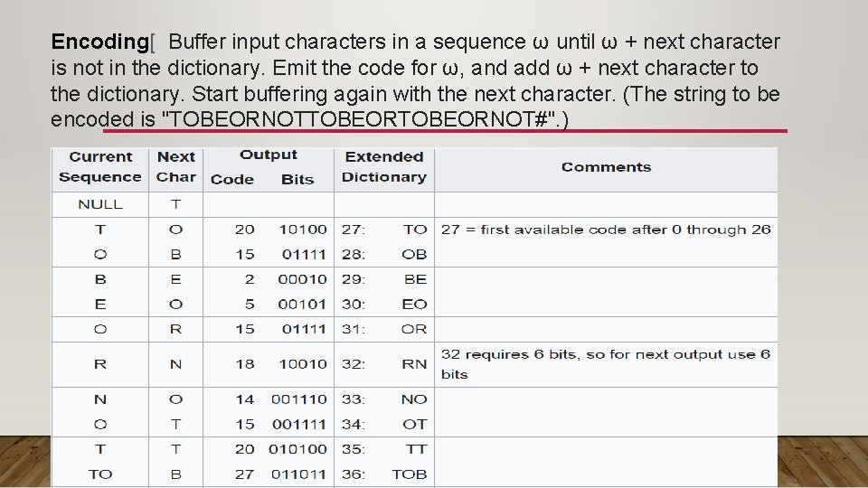This screenshot has width=868, height=488.
Task: Click the bold "Encoding" heading word
Action: pyautogui.click(x=99, y=42)
